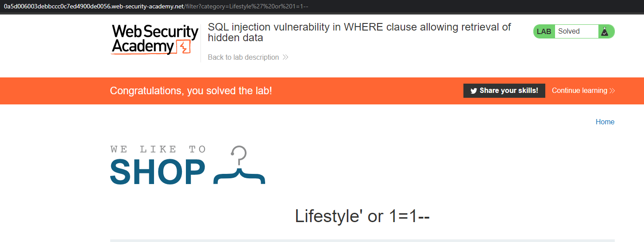Click the orange lightning bolt logo mark
The image size is (644, 242).
point(184,47)
